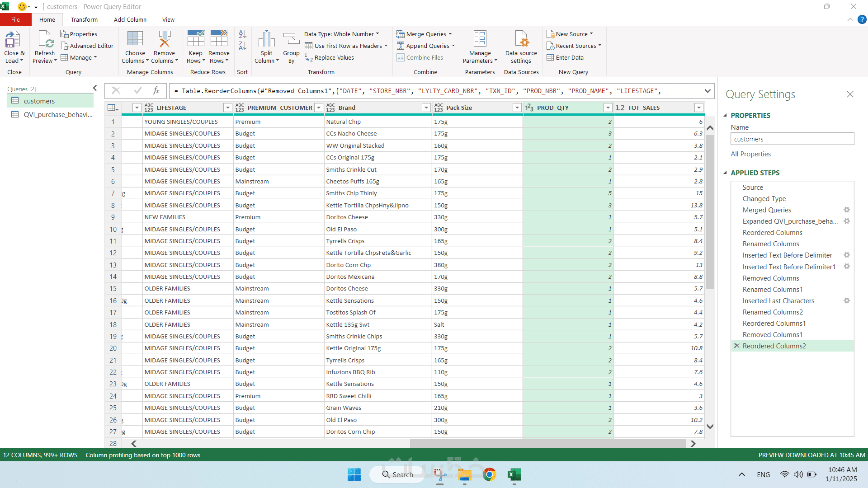Open the Pack Size column filter dropdown
868x488 pixels.
coord(517,108)
